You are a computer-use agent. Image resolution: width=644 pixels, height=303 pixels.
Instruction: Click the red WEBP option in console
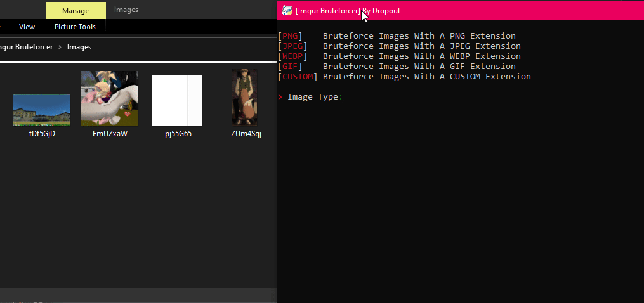tap(292, 56)
